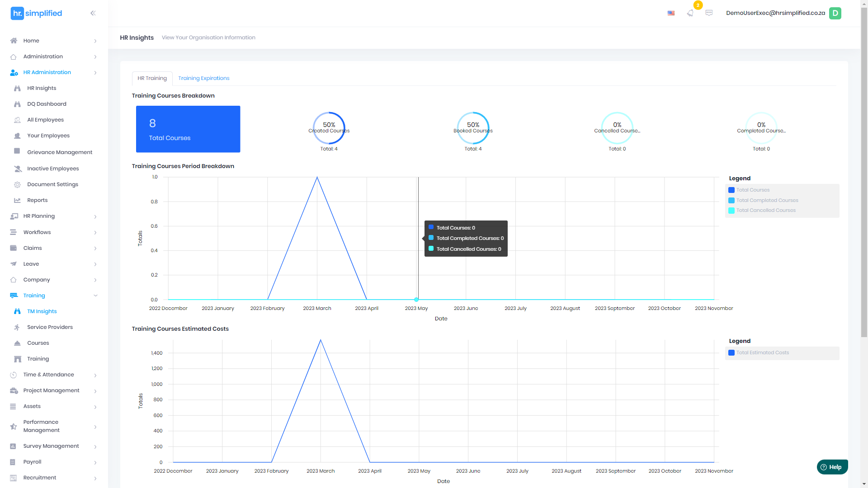Viewport: 868px width, 488px height.
Task: Collapse the sidebar with double-chevron icon
Action: pyautogui.click(x=93, y=13)
